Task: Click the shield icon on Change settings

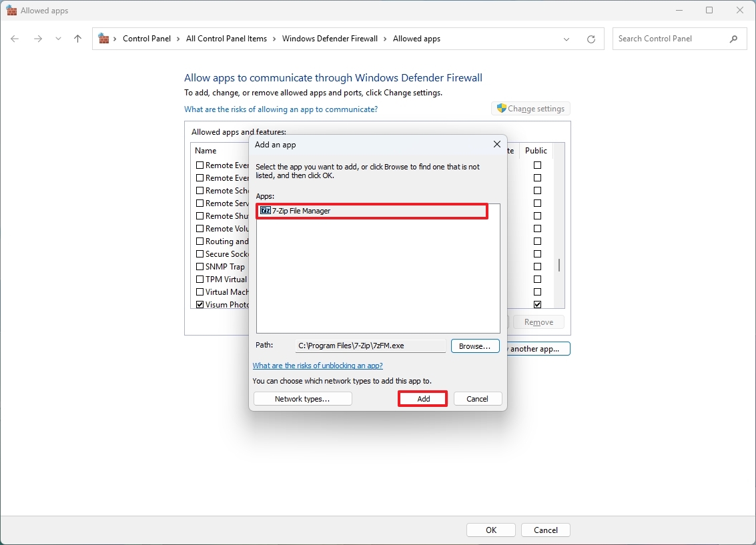Action: 501,109
